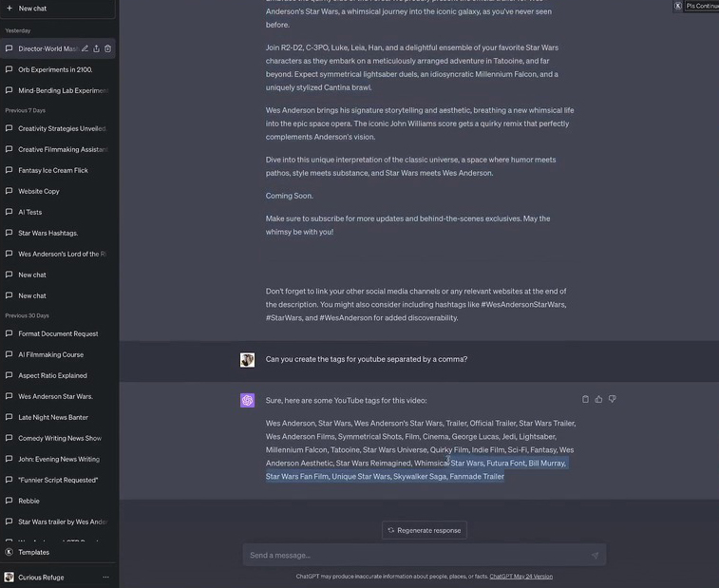Start a New chat from the sidebar
This screenshot has height=588, width=719.
click(58, 9)
